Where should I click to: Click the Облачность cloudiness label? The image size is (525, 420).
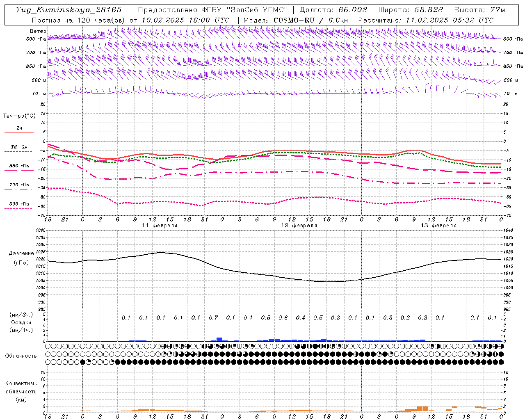click(x=21, y=356)
